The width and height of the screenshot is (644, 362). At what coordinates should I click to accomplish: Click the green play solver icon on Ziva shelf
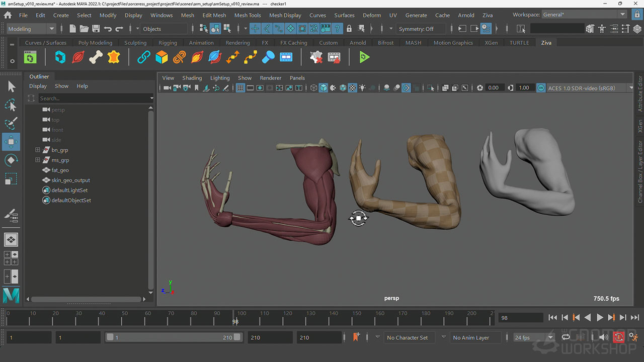click(365, 58)
